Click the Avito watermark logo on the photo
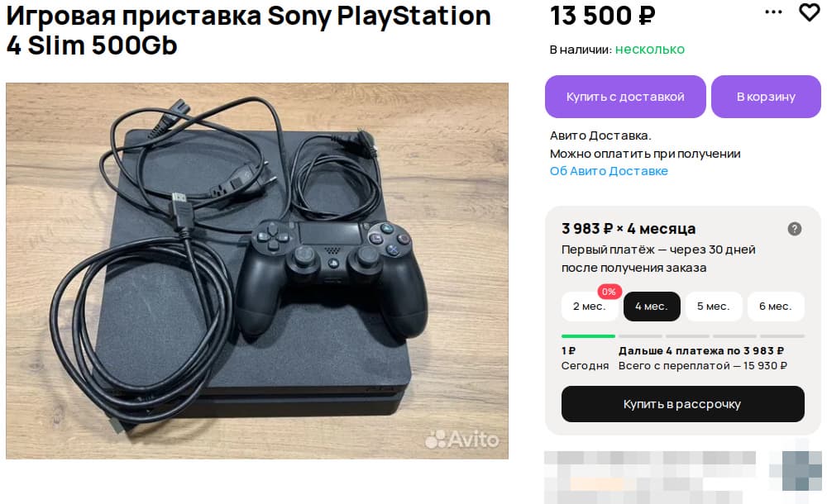This screenshot has height=504, width=827. (462, 439)
